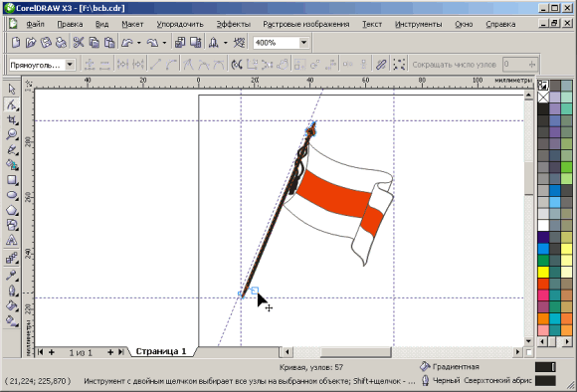Open the Прямоугольник selection mode dropdown
Image resolution: width=577 pixels, height=392 pixels.
70,65
